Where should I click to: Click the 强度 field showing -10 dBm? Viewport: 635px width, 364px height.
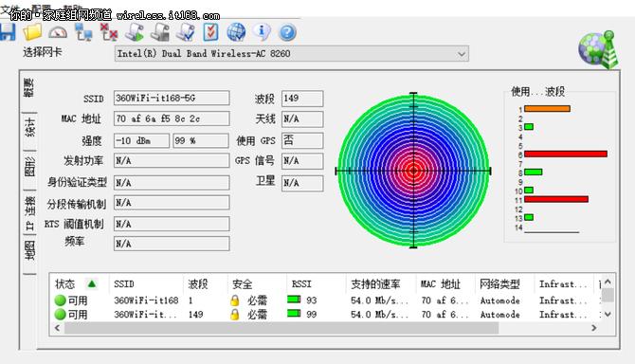[x=142, y=140]
